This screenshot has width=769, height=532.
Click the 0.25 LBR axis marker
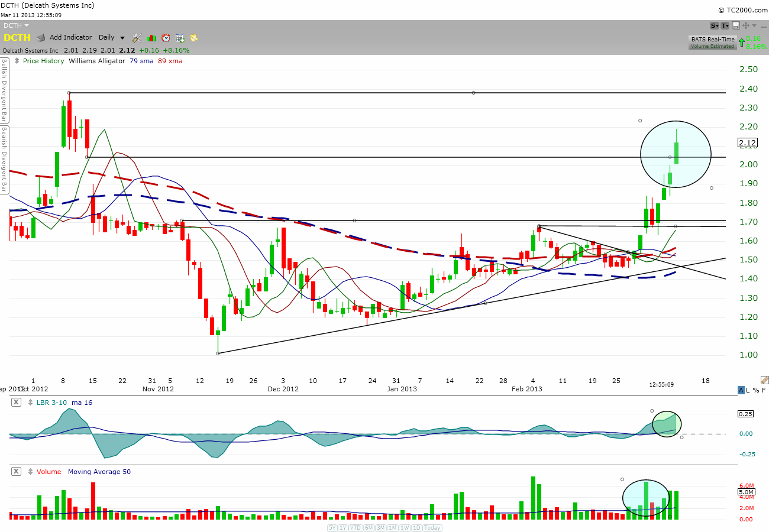(747, 414)
